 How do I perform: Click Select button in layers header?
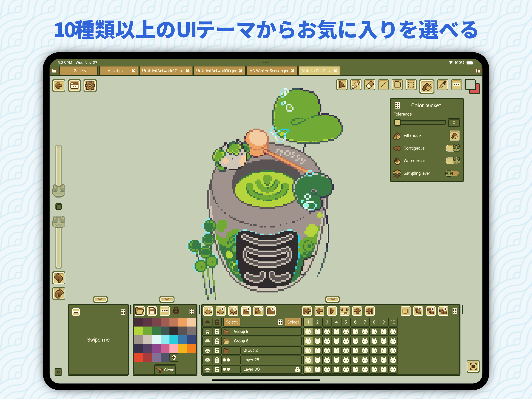[232, 322]
